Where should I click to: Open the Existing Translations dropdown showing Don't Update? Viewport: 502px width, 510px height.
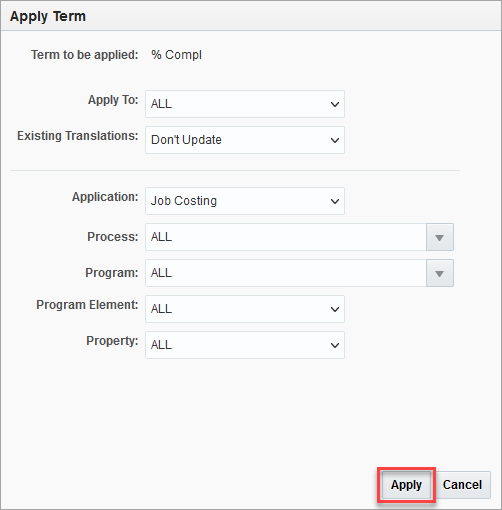(x=245, y=140)
